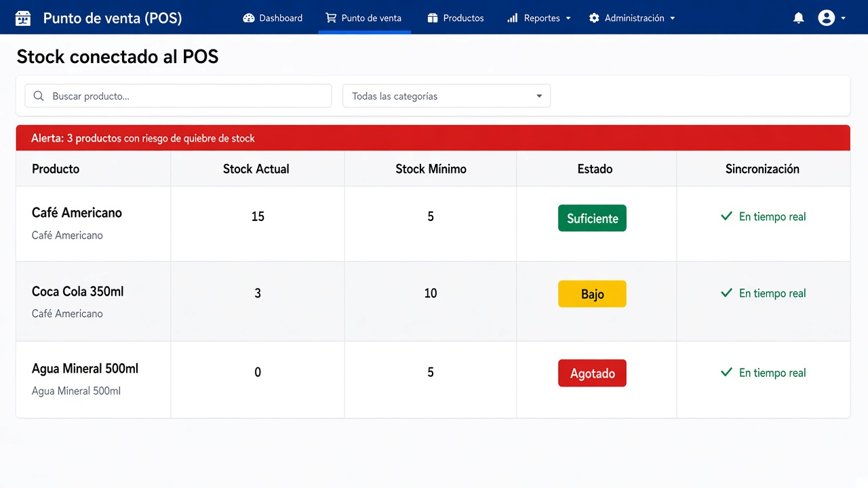Click the search magnifier icon
The height and width of the screenshot is (488, 868).
[x=39, y=96]
